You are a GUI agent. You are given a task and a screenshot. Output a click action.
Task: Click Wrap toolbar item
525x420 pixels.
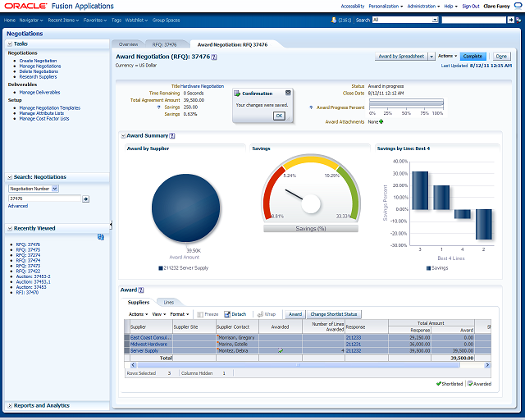(267, 314)
